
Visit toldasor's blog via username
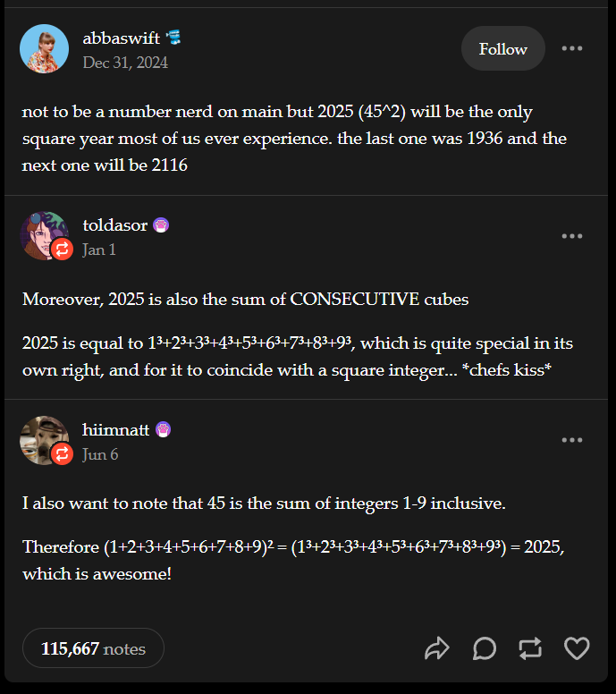(x=114, y=224)
